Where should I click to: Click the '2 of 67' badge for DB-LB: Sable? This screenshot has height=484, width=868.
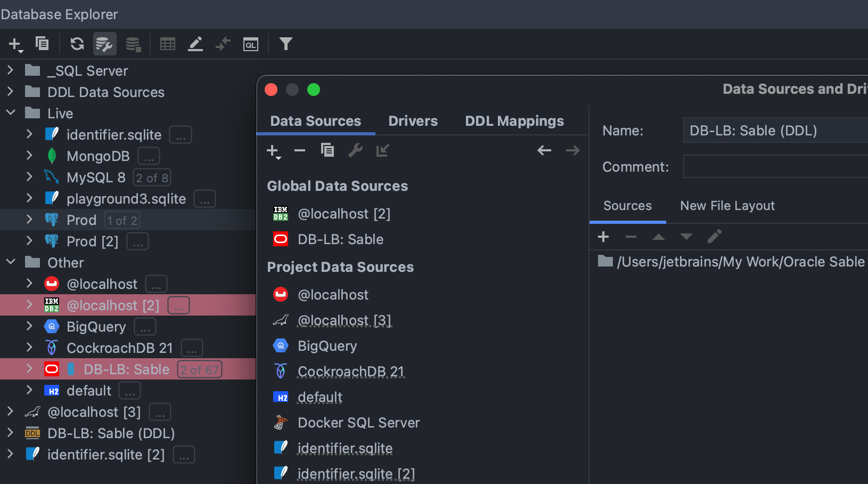click(200, 369)
